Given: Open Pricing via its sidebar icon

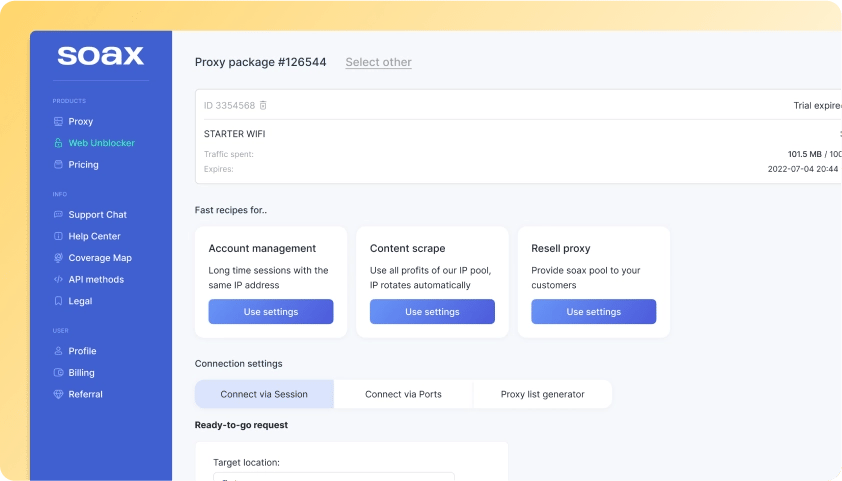Looking at the screenshot, I should 58,165.
